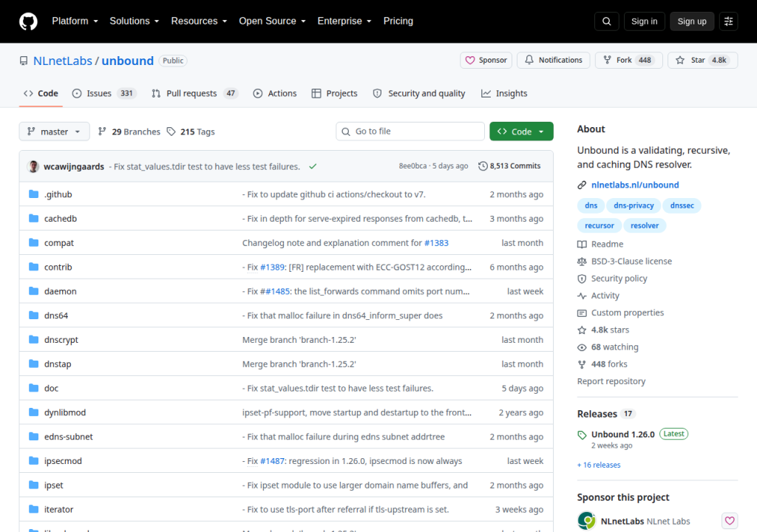Click the green commit status checkmark
Screen dimensions: 757x532
[x=313, y=166]
